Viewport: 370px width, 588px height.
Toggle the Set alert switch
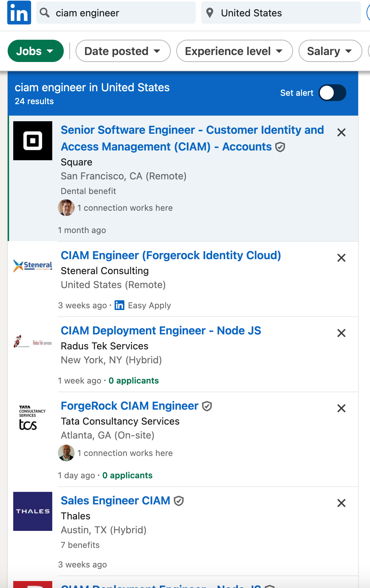tap(332, 93)
